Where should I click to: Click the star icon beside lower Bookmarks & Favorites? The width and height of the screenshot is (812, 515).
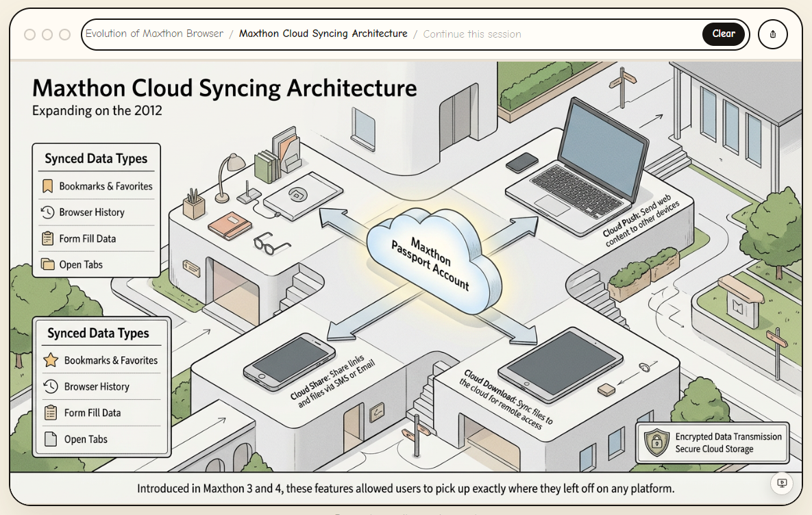coord(50,360)
